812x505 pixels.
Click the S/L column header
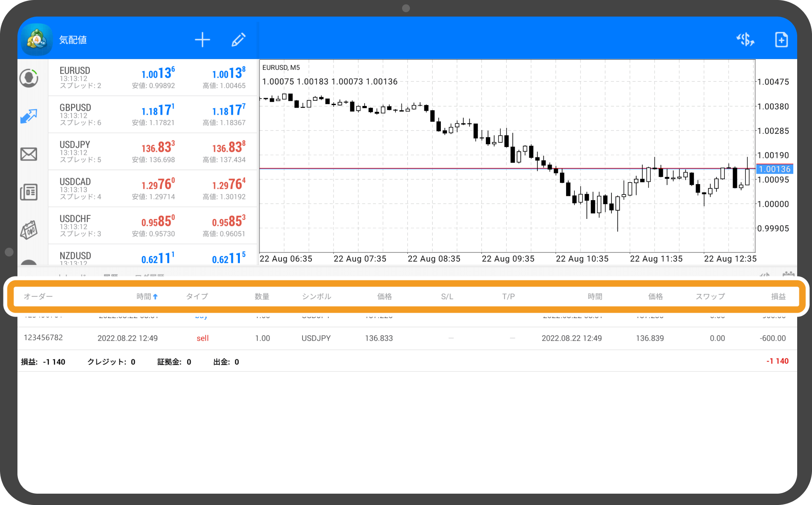point(447,297)
